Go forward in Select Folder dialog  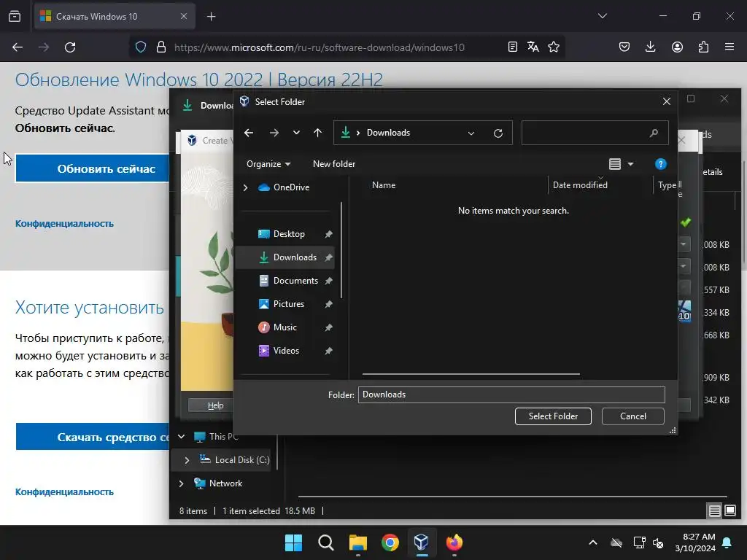[274, 133]
